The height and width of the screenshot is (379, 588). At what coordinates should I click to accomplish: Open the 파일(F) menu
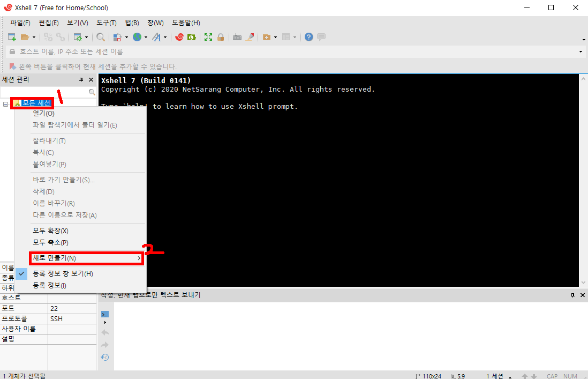click(x=20, y=23)
